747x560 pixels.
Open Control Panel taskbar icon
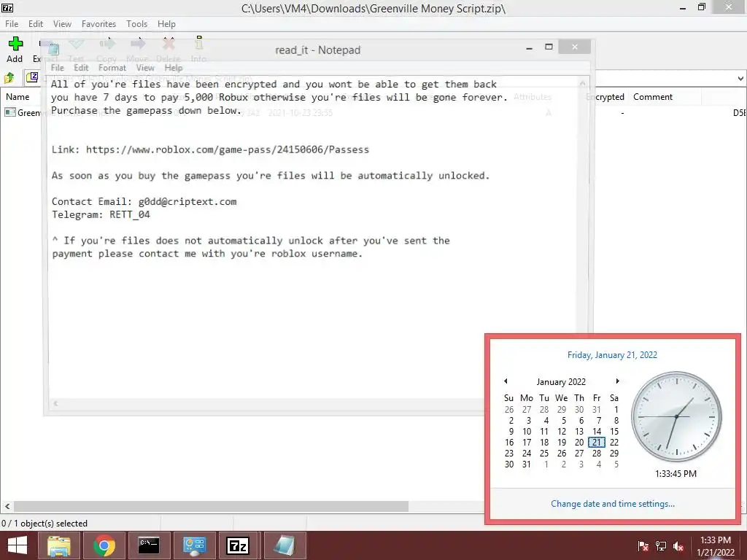pyautogui.click(x=194, y=545)
